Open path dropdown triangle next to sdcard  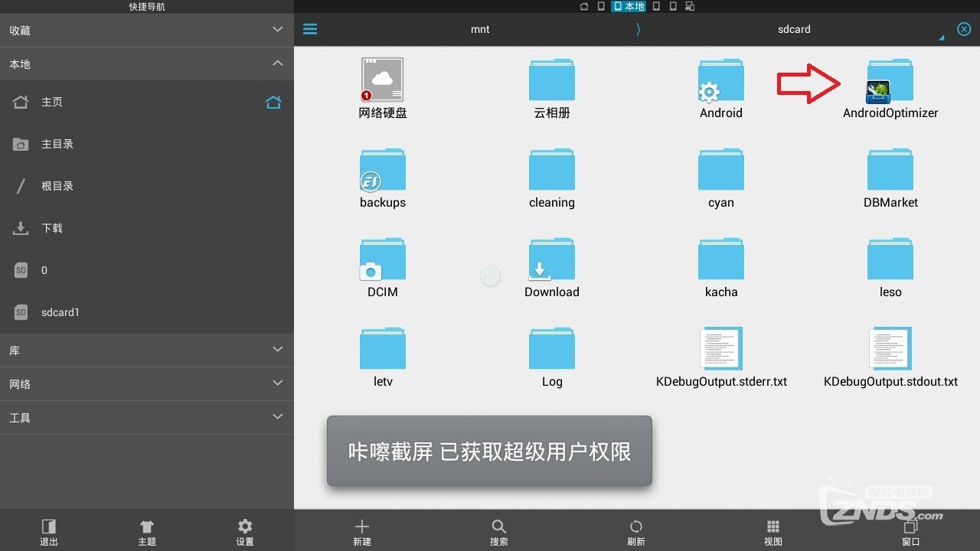point(942,37)
